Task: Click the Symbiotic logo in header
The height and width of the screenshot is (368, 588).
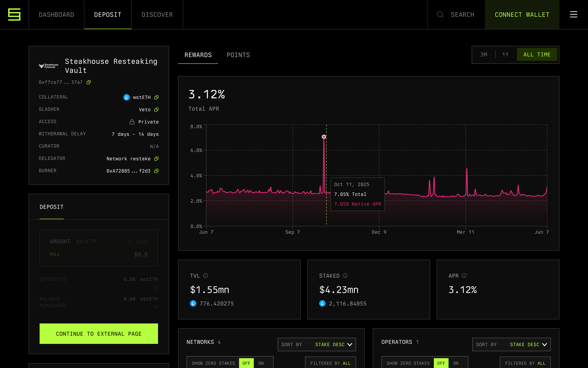Action: (x=14, y=15)
